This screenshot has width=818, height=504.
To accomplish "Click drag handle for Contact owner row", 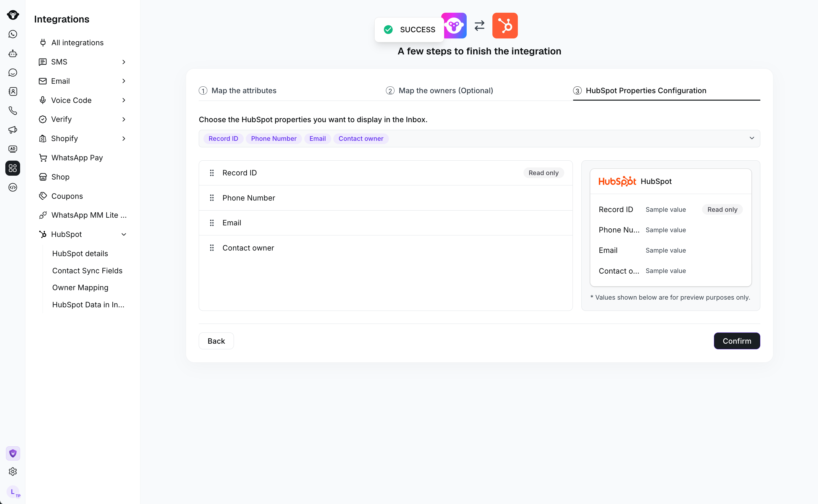I will coord(211,248).
